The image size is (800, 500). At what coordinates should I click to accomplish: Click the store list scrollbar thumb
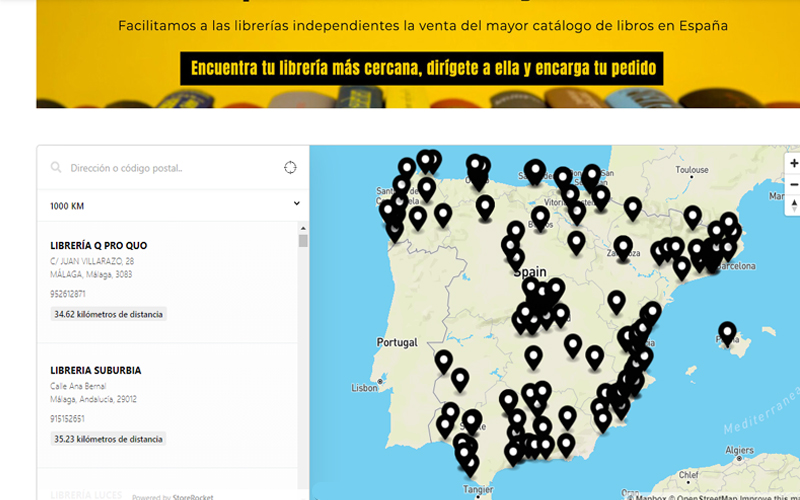pos(303,241)
